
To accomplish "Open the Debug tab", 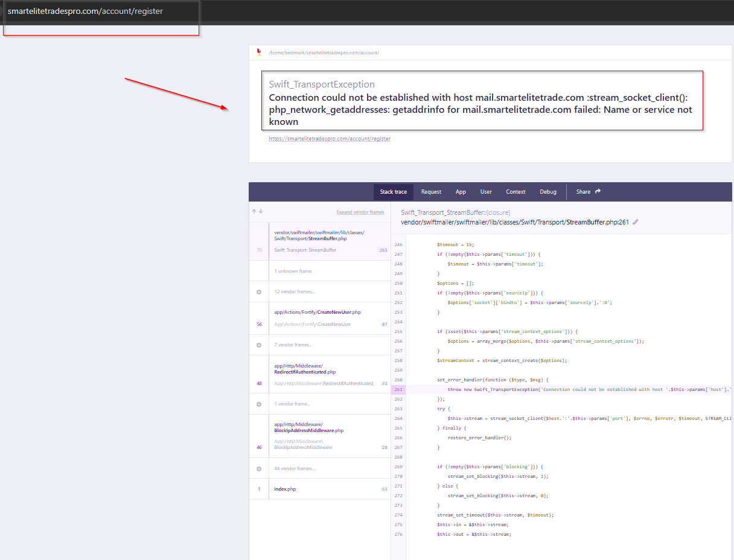I will [x=548, y=192].
